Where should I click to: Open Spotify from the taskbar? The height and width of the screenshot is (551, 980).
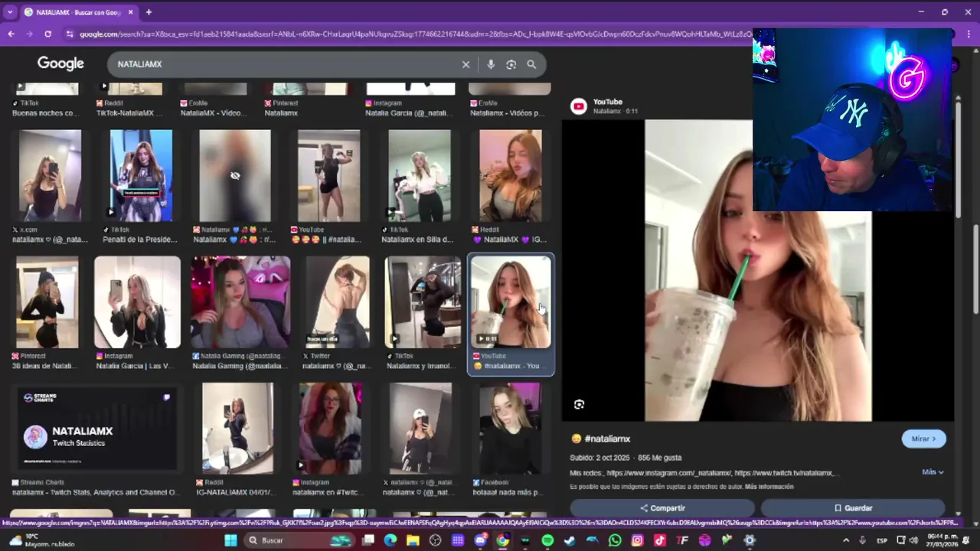click(x=547, y=540)
